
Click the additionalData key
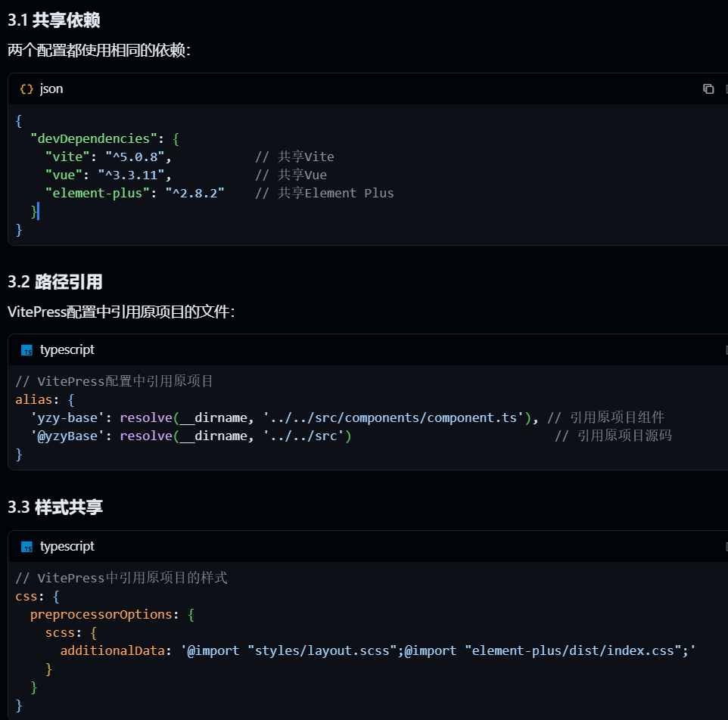112,650
